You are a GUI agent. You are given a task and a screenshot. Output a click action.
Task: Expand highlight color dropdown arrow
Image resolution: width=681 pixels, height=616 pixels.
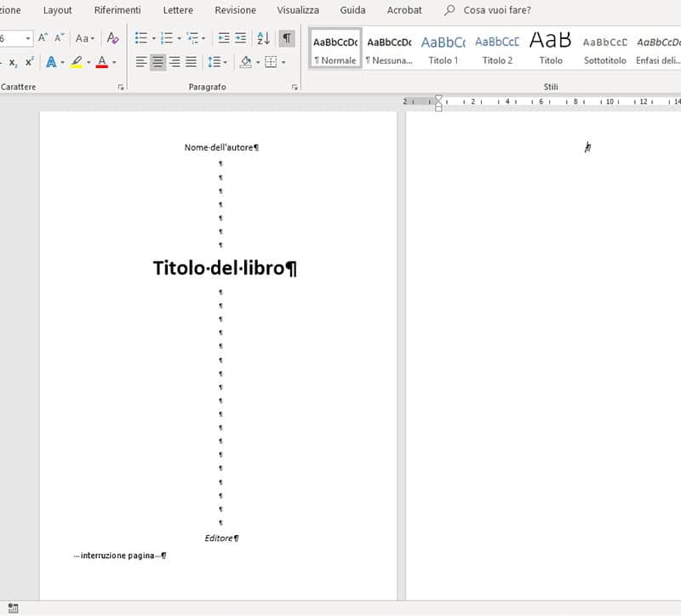(x=89, y=62)
